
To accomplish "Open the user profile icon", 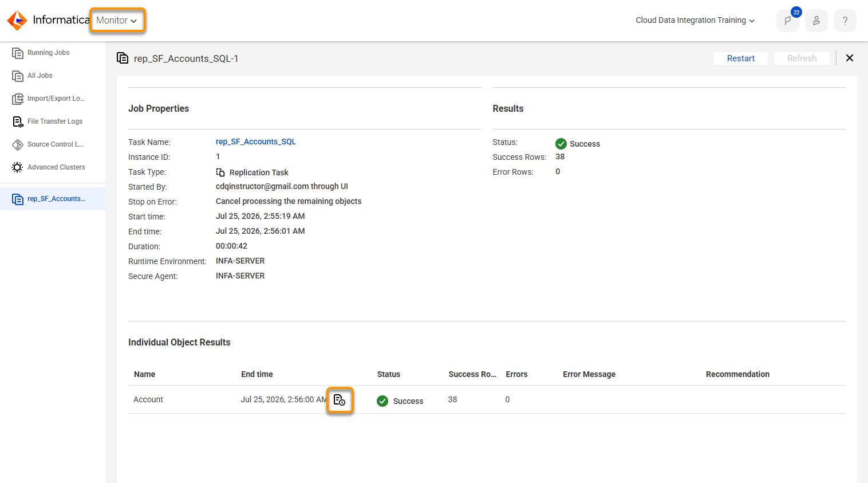I will click(816, 21).
